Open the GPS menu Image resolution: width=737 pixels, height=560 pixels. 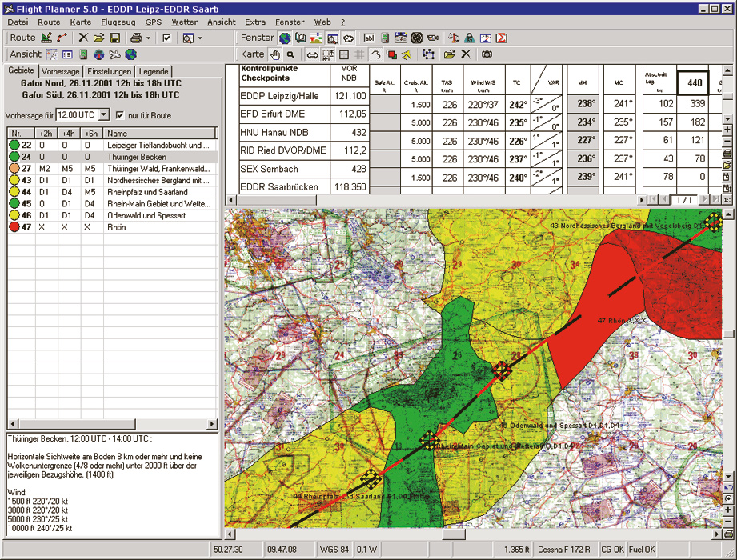point(153,22)
